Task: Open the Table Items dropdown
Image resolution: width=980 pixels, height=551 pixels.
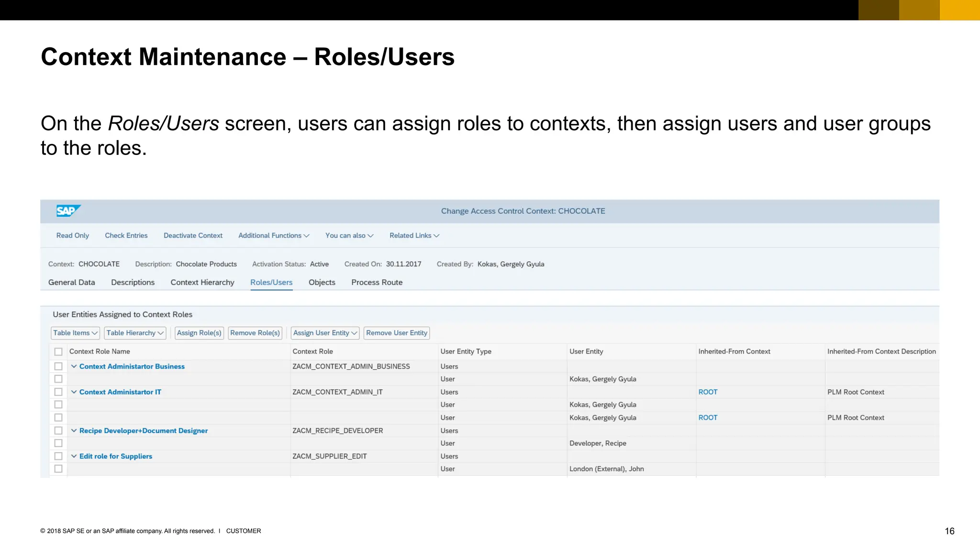Action: [x=75, y=333]
